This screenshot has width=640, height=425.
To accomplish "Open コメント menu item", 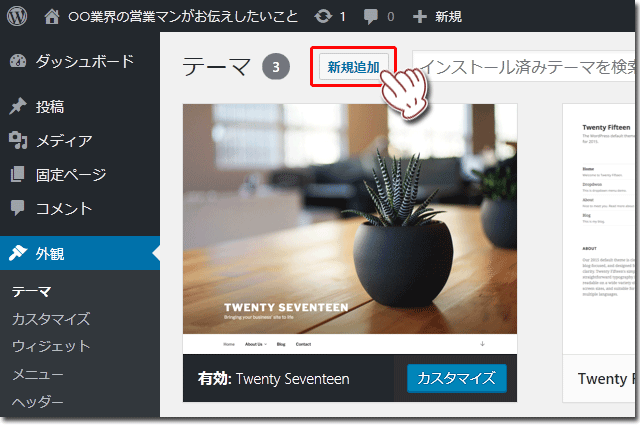I will click(64, 209).
